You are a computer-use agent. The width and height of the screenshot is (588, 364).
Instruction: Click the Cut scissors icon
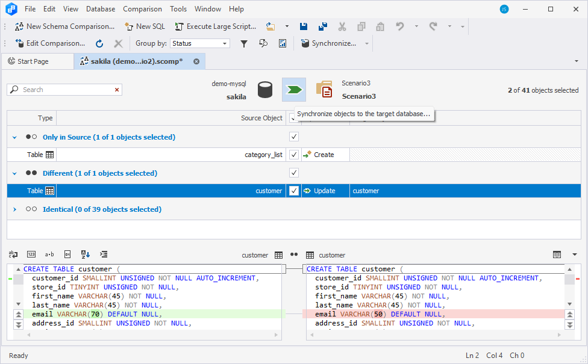point(342,26)
